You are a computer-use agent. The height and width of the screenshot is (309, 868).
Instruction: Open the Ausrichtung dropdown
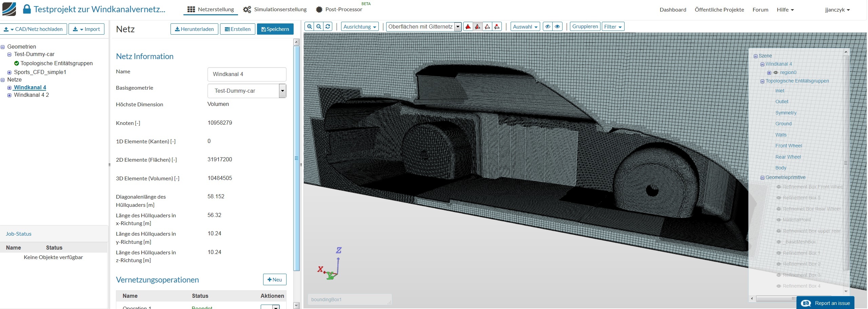(x=360, y=26)
